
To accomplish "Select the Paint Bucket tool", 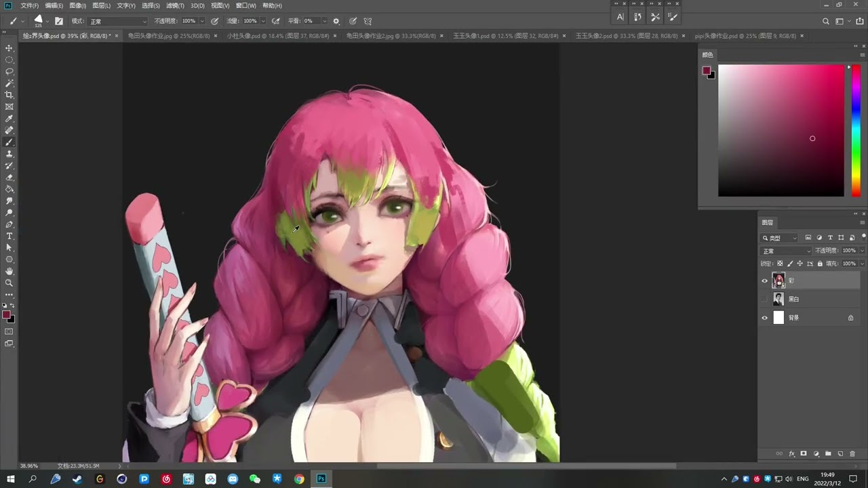I will 9,189.
